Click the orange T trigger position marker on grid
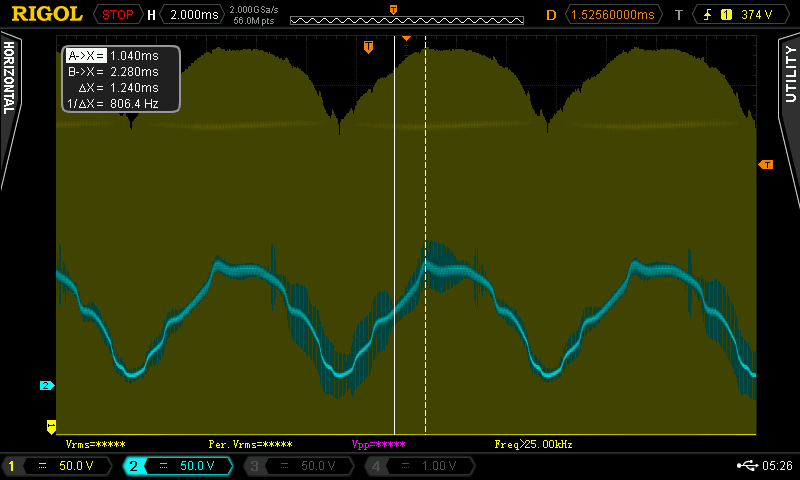The height and width of the screenshot is (480, 800). tap(368, 47)
